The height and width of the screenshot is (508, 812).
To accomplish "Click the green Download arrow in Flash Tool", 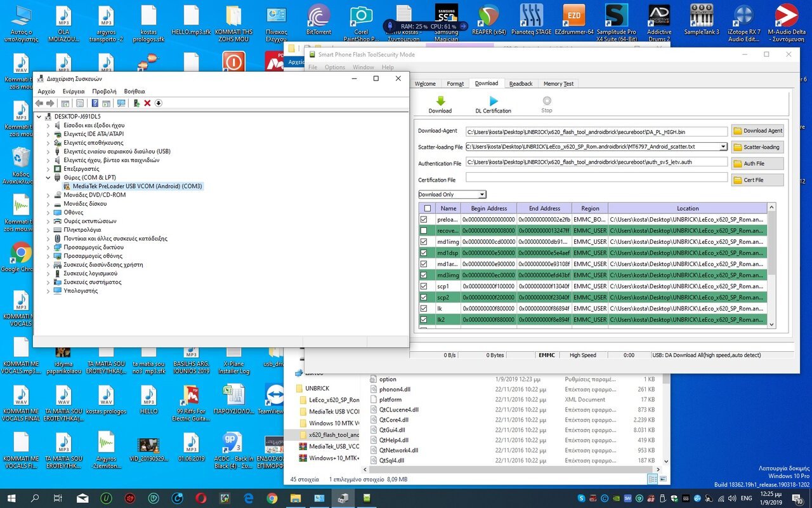I will [440, 101].
